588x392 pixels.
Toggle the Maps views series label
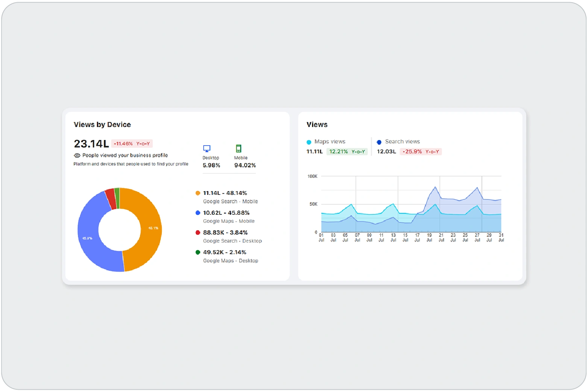pyautogui.click(x=330, y=141)
